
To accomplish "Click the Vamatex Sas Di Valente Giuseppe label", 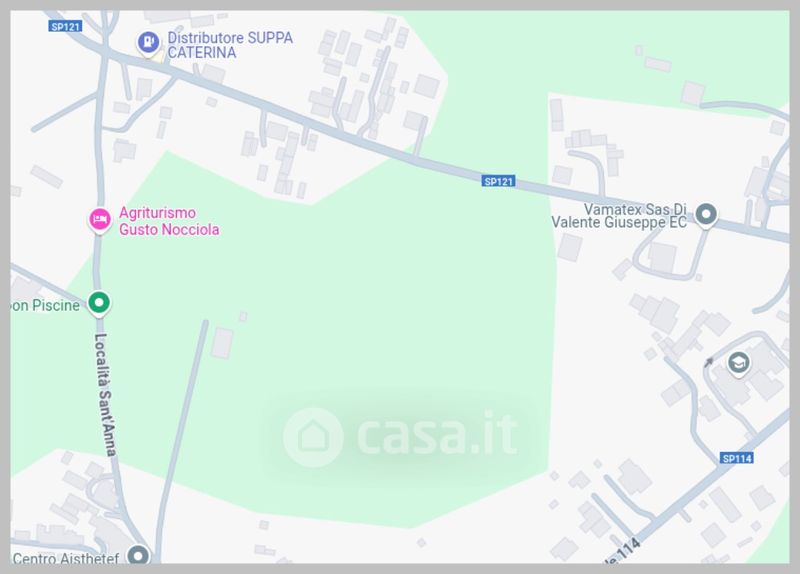I will [619, 216].
